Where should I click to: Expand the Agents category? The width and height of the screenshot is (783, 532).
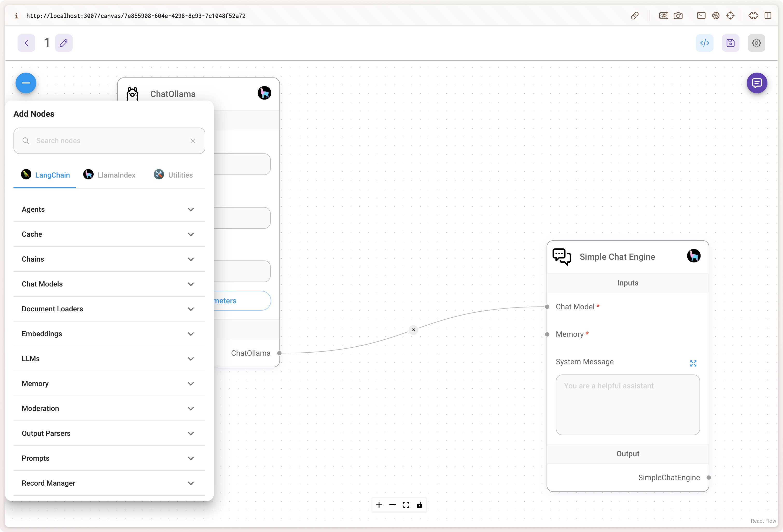coord(109,209)
